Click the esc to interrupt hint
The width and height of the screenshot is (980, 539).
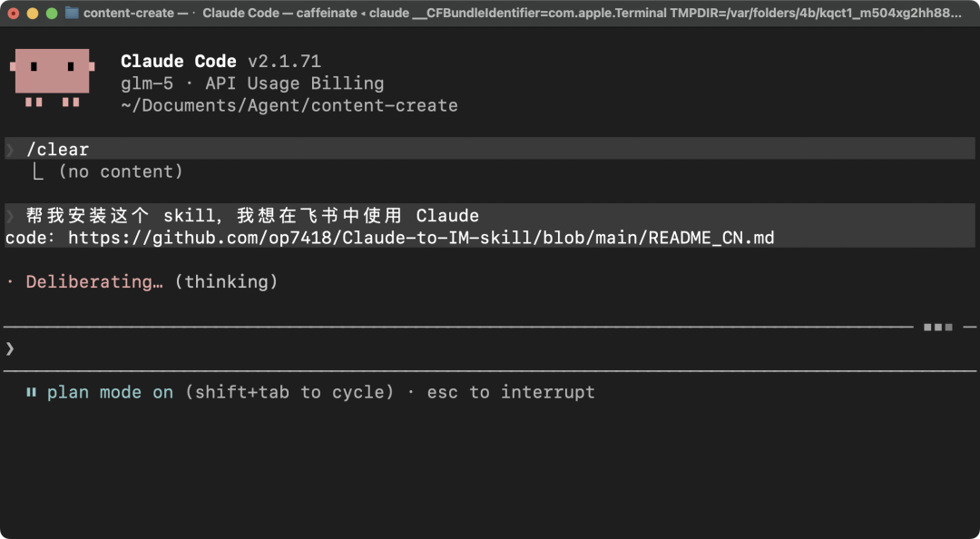pos(511,392)
